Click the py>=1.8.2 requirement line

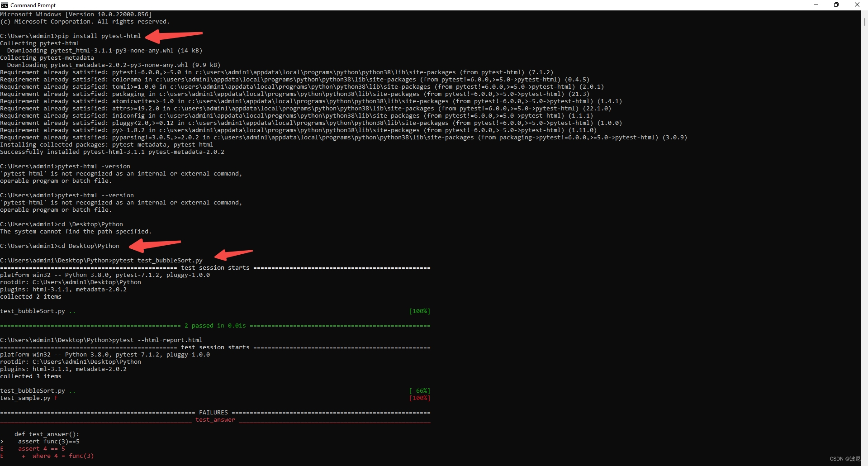click(299, 130)
